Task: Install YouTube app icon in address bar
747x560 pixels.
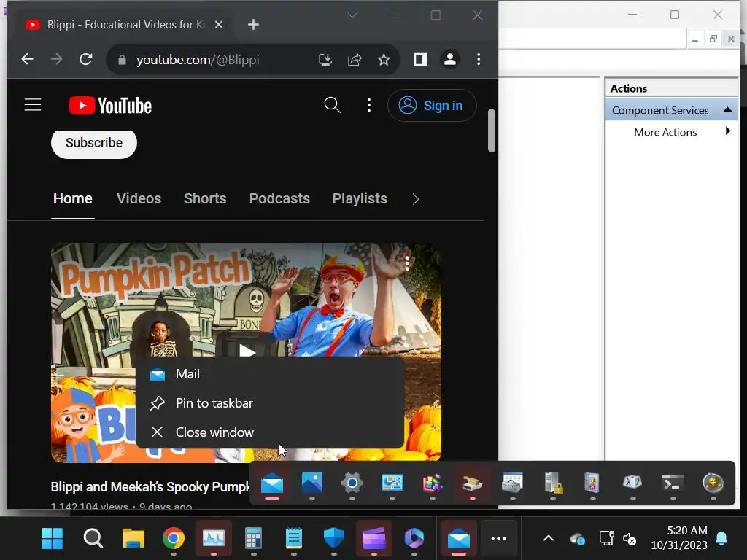Action: pyautogui.click(x=325, y=60)
